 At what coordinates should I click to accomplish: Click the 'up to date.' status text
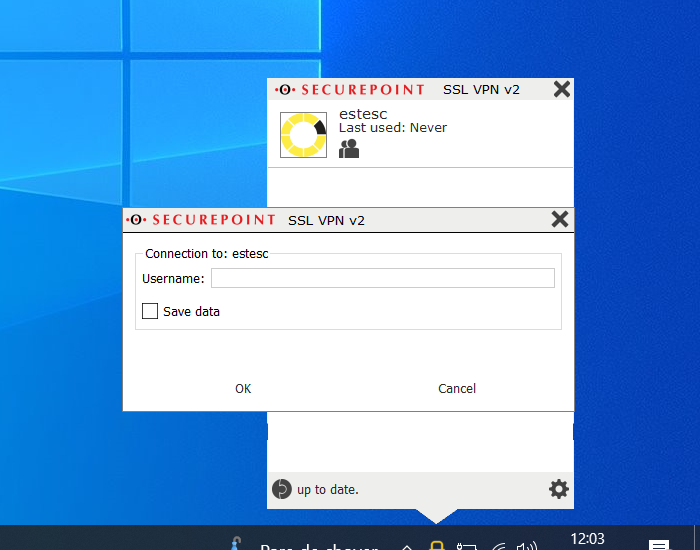328,490
